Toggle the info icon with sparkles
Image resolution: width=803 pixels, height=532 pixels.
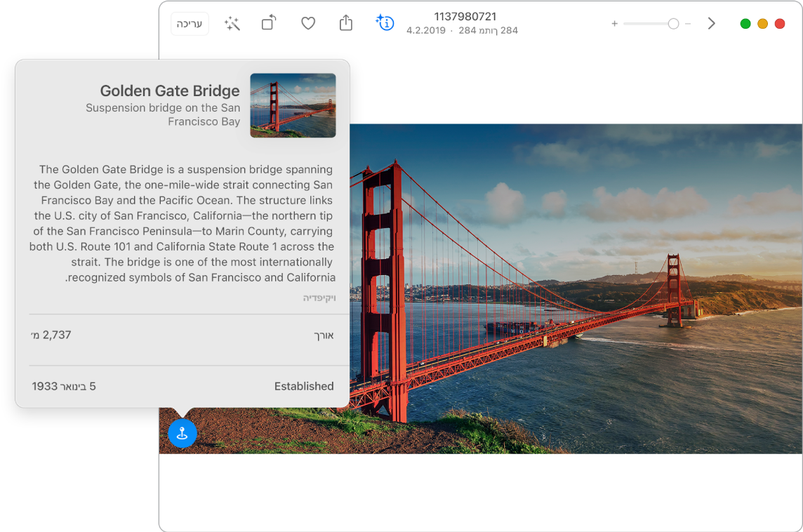[385, 23]
